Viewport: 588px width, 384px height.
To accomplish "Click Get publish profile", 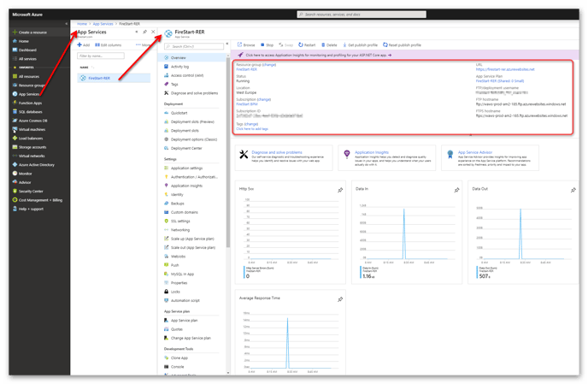I will tap(360, 44).
